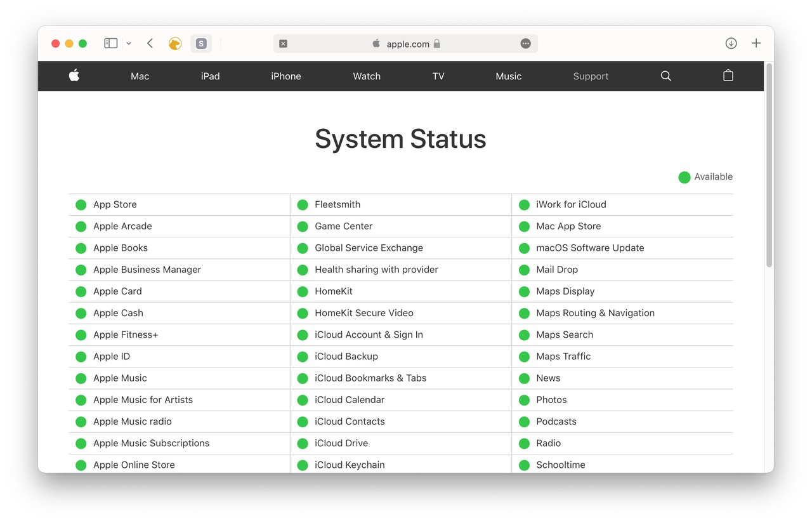Click the status dot beside Photos

point(524,400)
